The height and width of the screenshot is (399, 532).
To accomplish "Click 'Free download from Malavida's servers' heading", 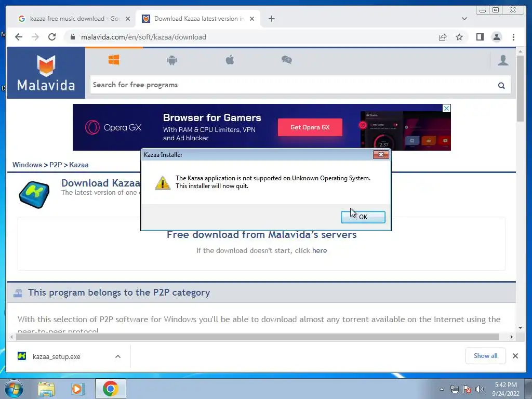I will pos(262,235).
